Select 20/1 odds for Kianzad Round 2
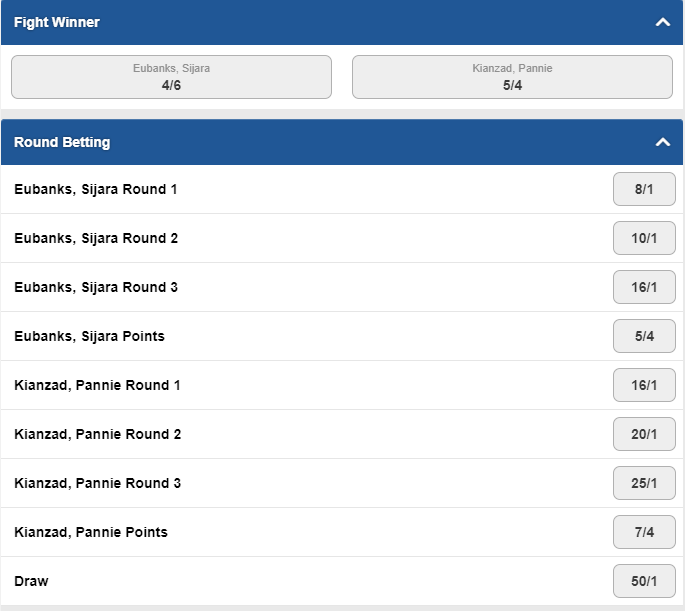The image size is (685, 611). 644,434
